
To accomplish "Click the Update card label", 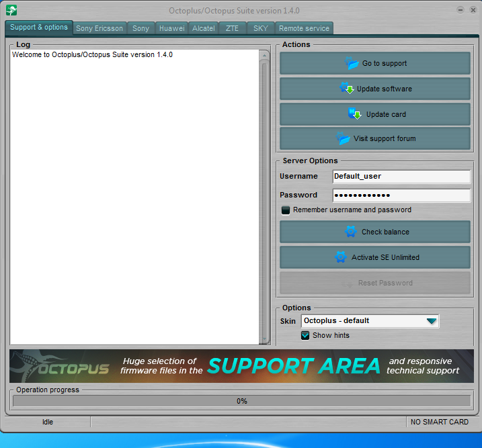I will tap(386, 114).
